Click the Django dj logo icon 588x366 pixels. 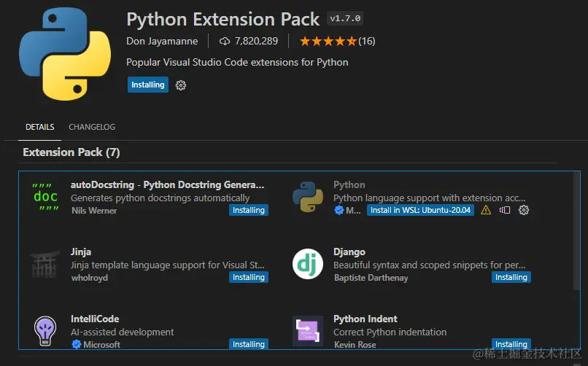pyautogui.click(x=307, y=264)
